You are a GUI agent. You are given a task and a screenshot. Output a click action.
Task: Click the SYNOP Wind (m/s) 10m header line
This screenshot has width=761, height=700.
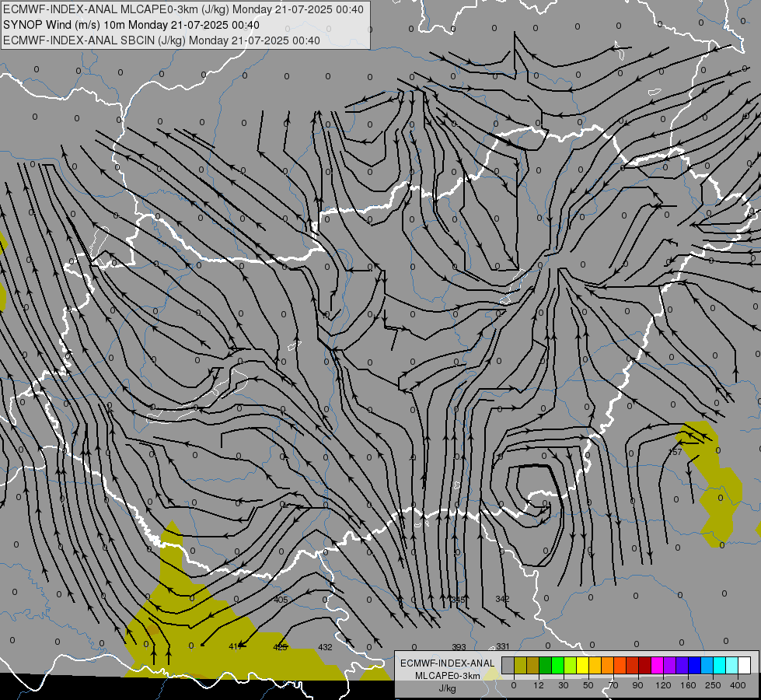click(131, 25)
